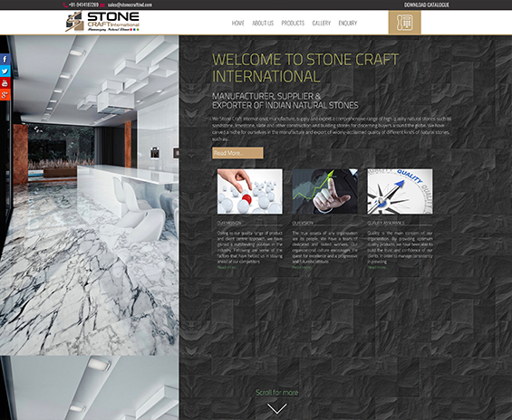Open the Our Mission thumbnail image

point(250,191)
